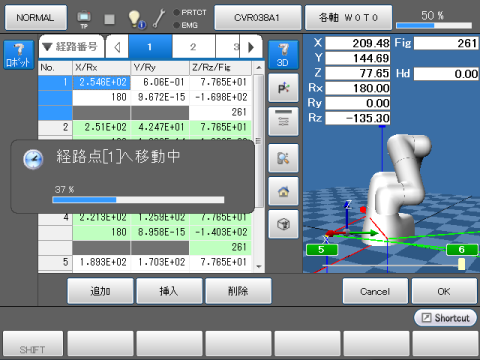Click the home position icon
480x360 pixels.
point(283,191)
